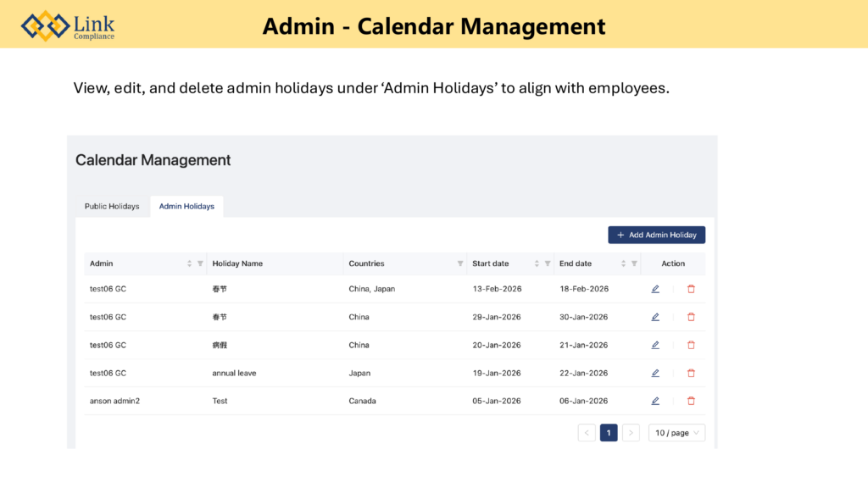Sort table by End date
The height and width of the screenshot is (488, 868).
[x=623, y=263]
